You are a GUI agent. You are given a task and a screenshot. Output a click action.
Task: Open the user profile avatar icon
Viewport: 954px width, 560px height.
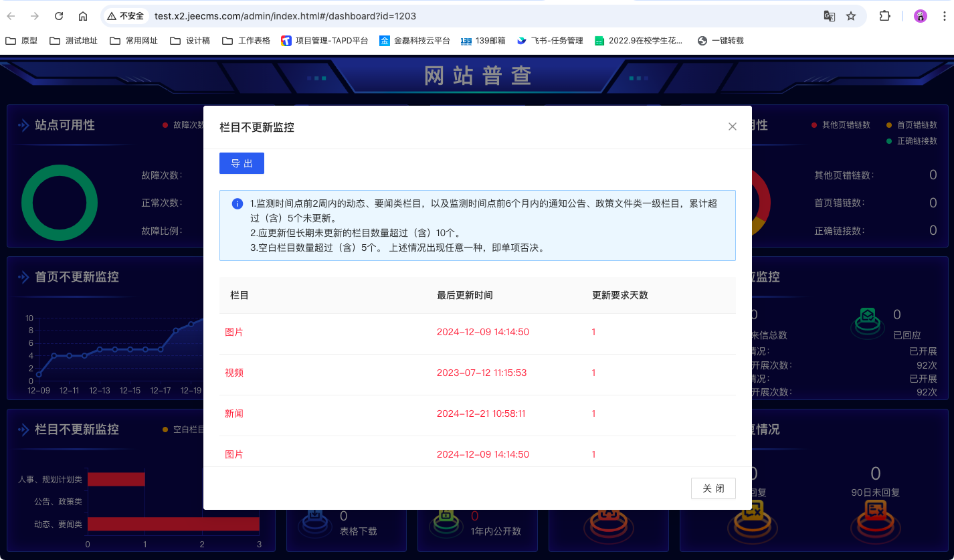tap(921, 16)
